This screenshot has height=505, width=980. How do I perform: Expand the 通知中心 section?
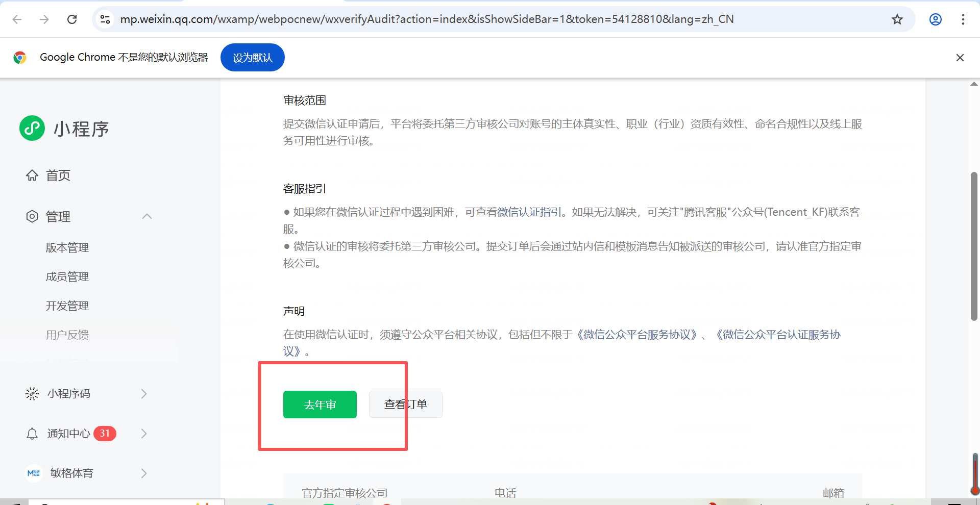click(144, 434)
